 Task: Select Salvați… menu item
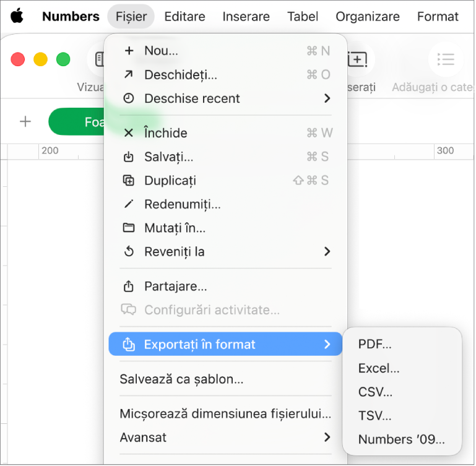point(225,157)
